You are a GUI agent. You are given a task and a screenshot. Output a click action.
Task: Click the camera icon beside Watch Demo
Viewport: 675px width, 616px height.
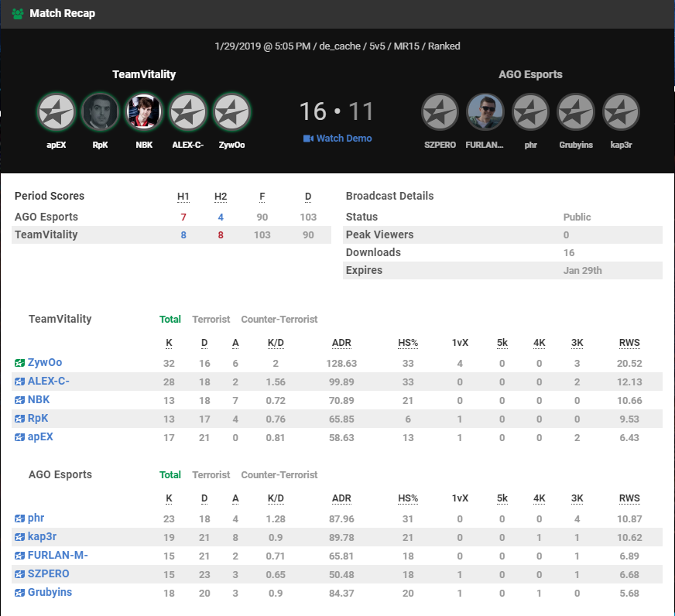308,139
